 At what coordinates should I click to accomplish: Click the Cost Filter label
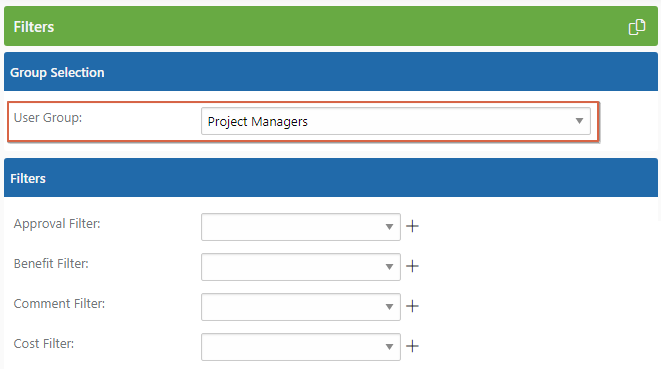pos(43,344)
